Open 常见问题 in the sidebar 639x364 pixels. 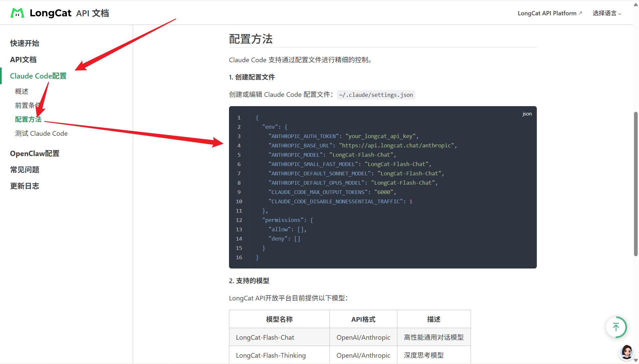click(25, 170)
